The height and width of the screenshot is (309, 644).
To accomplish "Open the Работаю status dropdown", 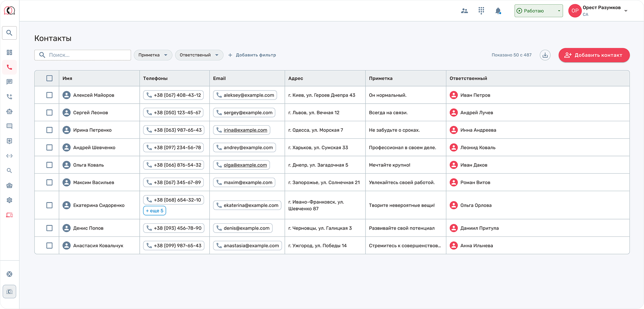I will (538, 11).
